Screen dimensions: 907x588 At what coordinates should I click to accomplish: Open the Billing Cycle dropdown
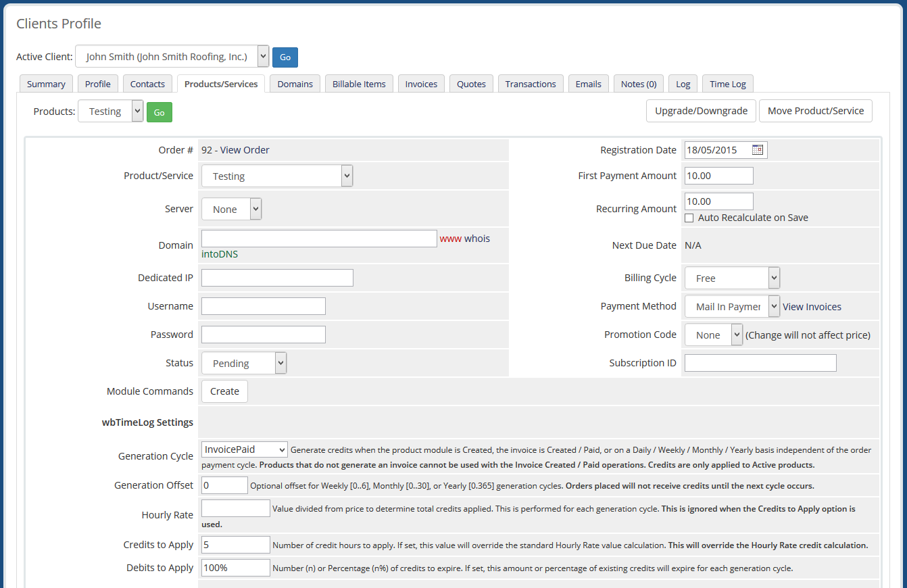732,277
